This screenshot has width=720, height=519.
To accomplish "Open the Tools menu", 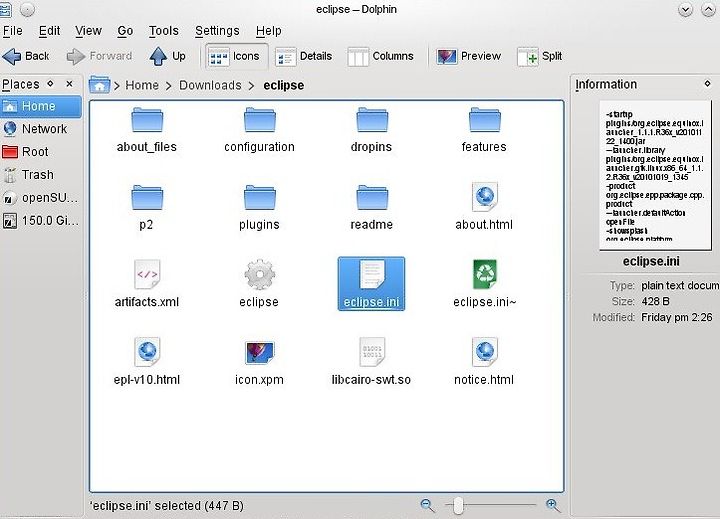I will pos(163,31).
